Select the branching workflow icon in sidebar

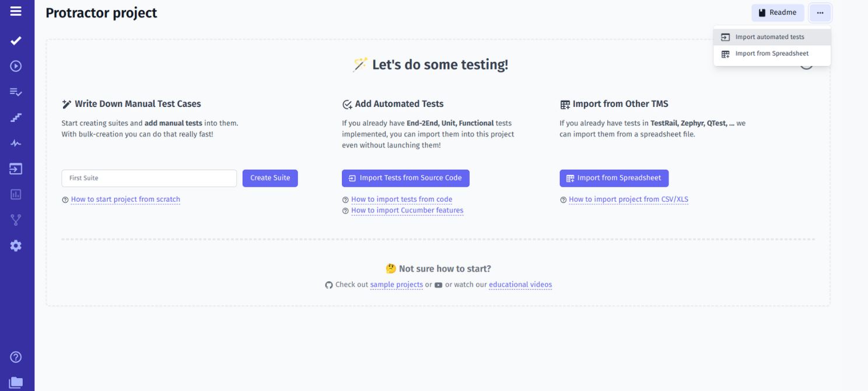(16, 220)
